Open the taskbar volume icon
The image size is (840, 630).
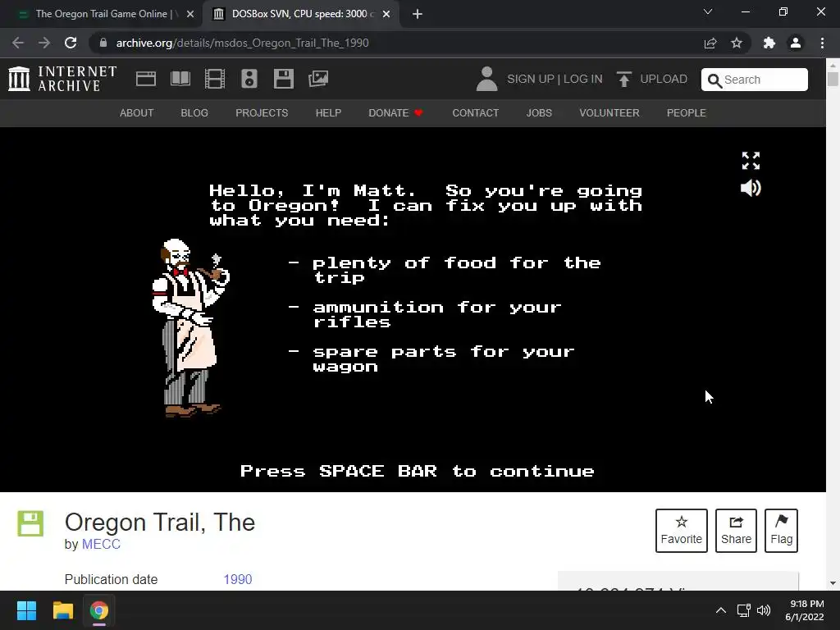click(x=764, y=610)
